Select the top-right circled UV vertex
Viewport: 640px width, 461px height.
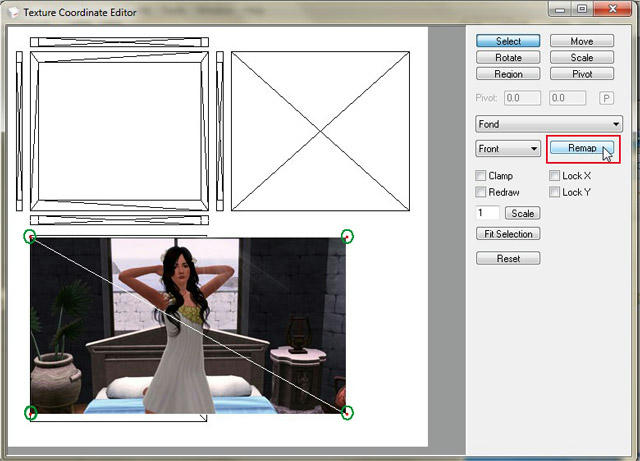(x=347, y=236)
